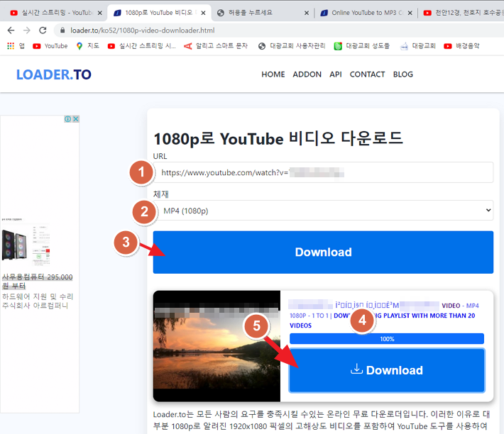504x434 pixels.
Task: Open the 대광교회 성도들 bookmark
Action: [x=361, y=46]
